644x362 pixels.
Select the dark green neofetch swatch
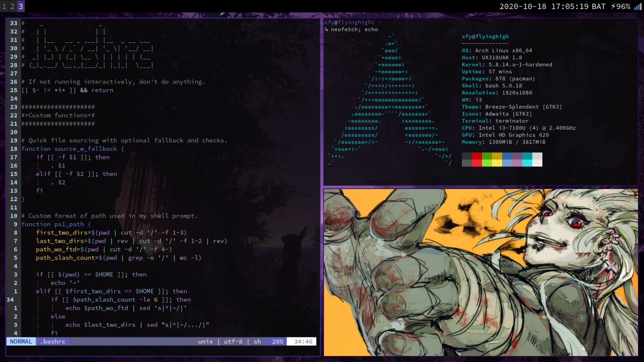tap(487, 156)
